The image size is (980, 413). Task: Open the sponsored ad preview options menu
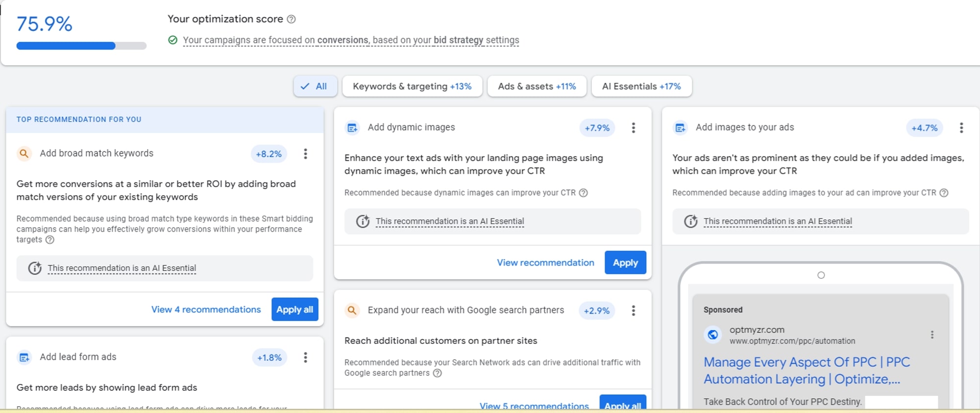(932, 335)
